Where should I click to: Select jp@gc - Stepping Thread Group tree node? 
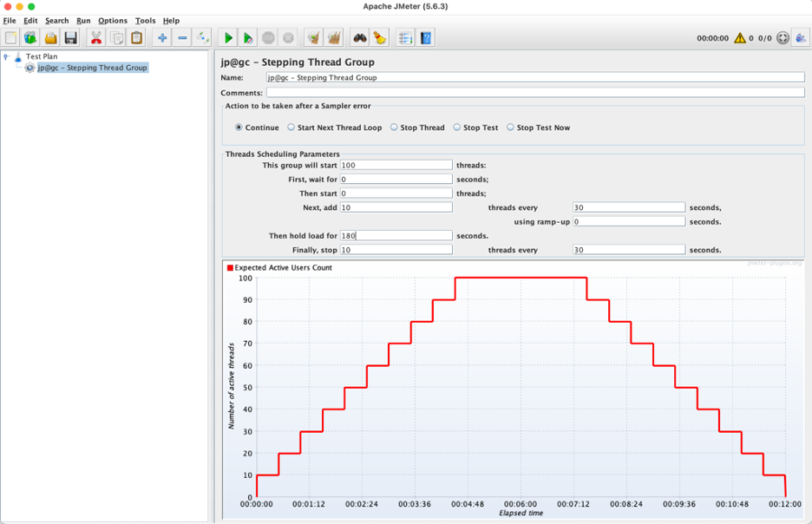[x=92, y=68]
